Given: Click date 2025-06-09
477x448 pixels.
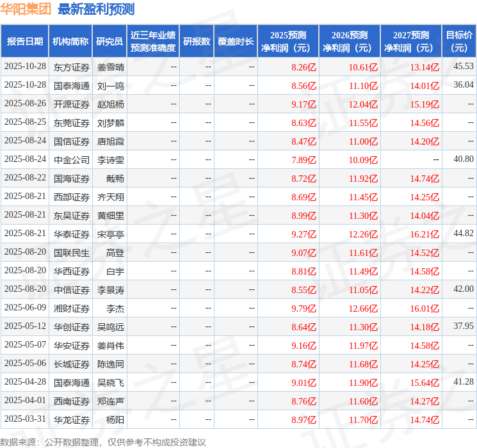Looking at the screenshot, I should (25, 307).
